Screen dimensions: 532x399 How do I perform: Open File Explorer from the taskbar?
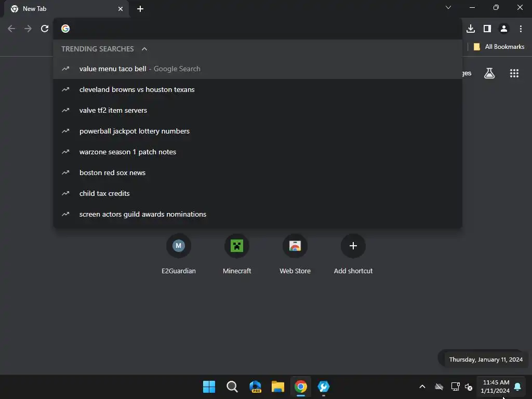tap(278, 387)
